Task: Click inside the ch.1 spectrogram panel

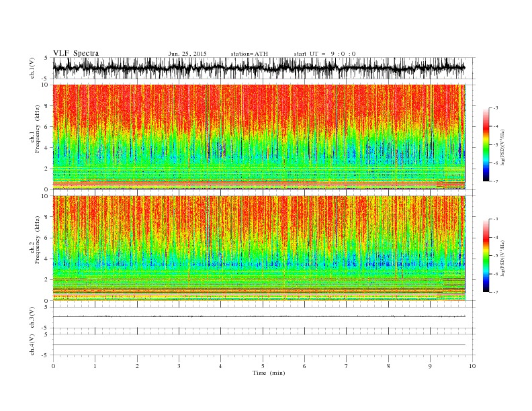Action: click(259, 137)
